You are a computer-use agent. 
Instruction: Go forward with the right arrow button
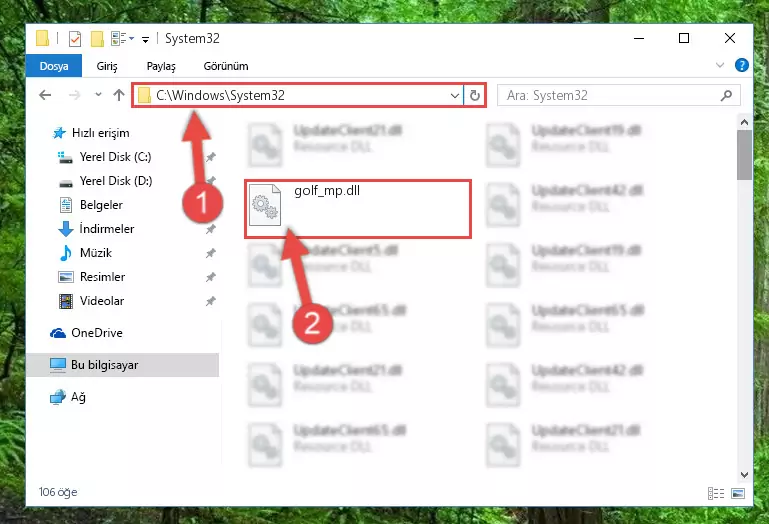point(75,95)
